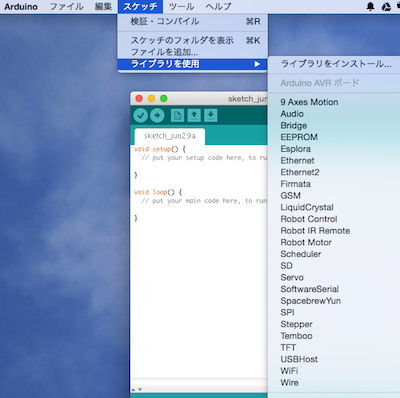
Task: Include the LiquidCrystal library
Action: [334, 207]
